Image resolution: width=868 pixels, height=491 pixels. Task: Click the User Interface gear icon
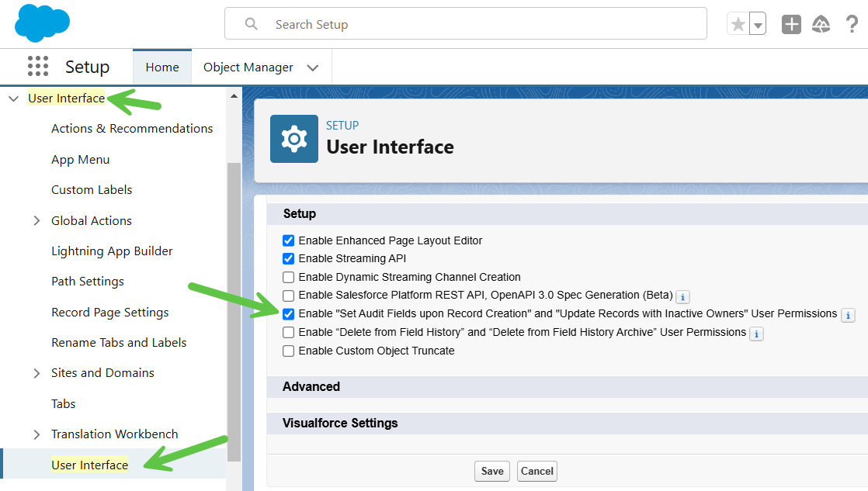point(294,139)
